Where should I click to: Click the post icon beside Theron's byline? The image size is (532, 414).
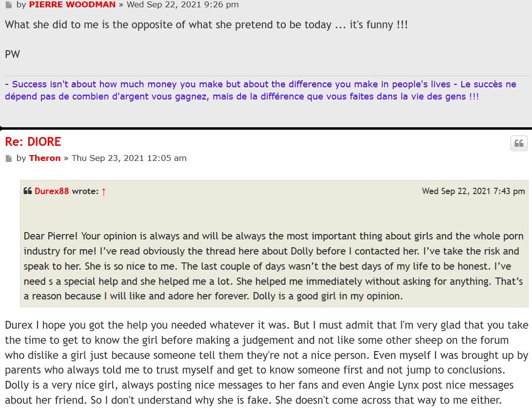point(8,158)
